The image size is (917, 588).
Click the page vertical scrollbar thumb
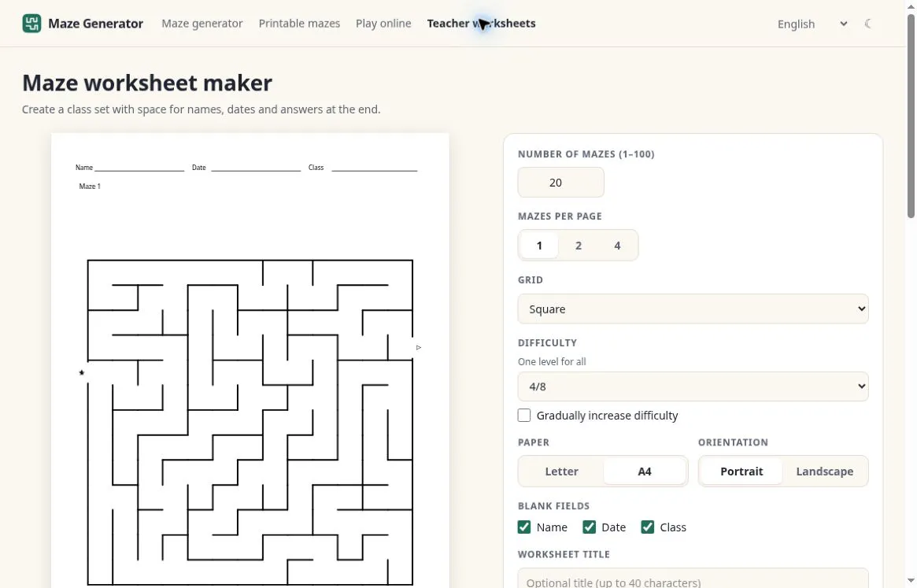click(911, 116)
